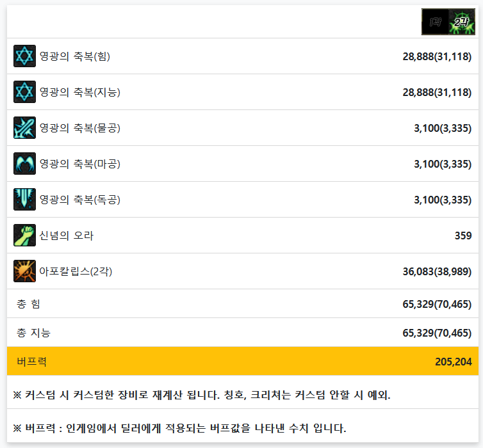Viewport: 483px width, 448px height.
Task: Switch to the 2각 awakening toggle
Action: [462, 22]
